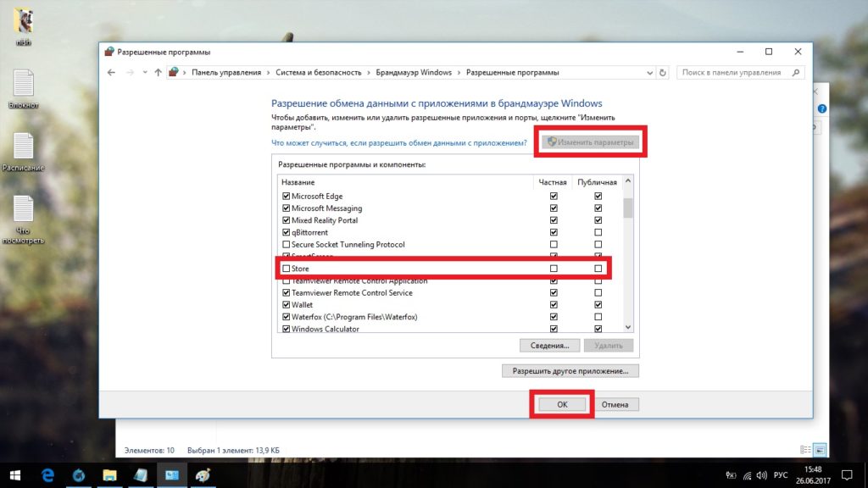The width and height of the screenshot is (868, 488).
Task: Select the Wallet row in the list
Action: (449, 305)
